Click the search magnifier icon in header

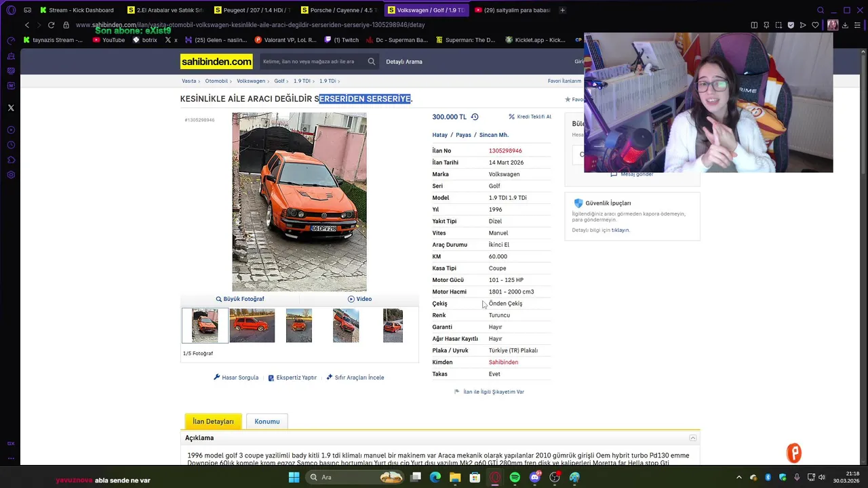[372, 62]
